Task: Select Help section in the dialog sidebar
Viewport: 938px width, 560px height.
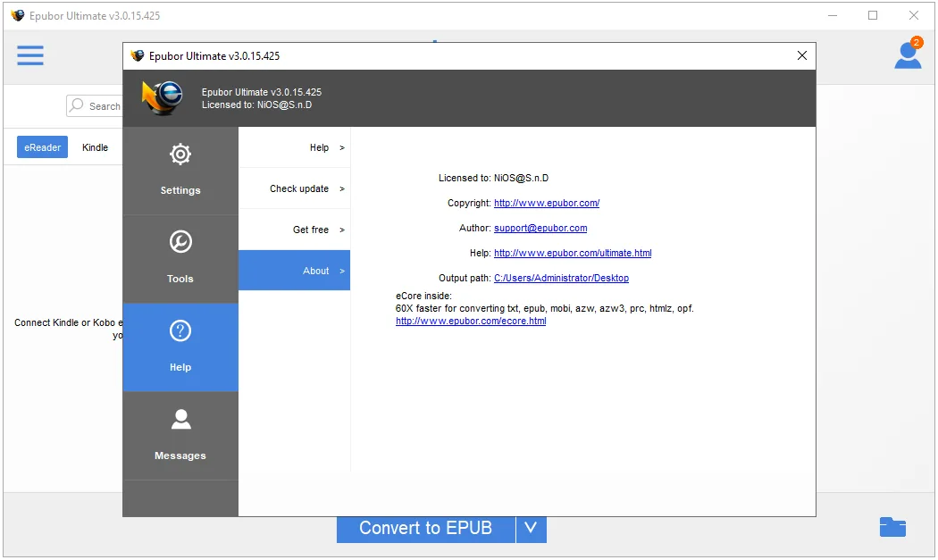Action: tap(180, 347)
